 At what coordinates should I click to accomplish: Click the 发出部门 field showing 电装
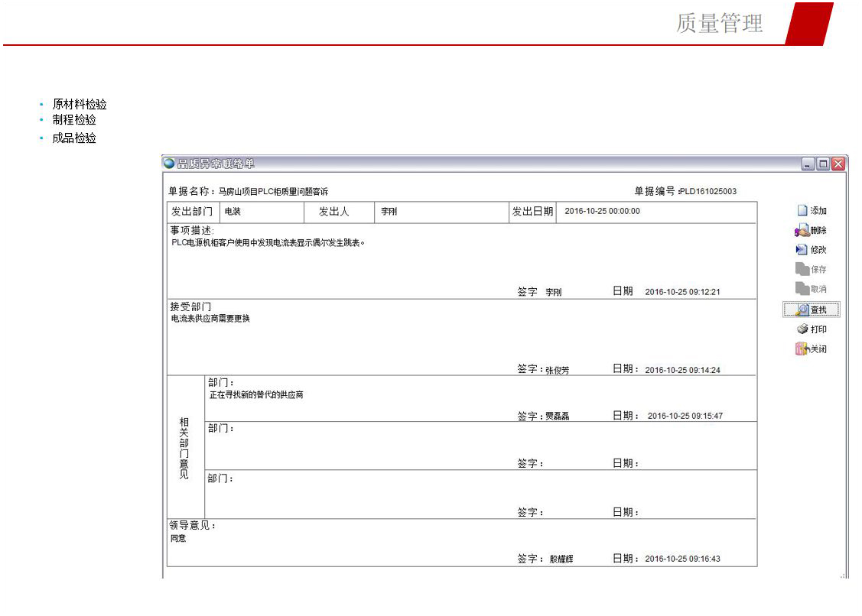262,212
